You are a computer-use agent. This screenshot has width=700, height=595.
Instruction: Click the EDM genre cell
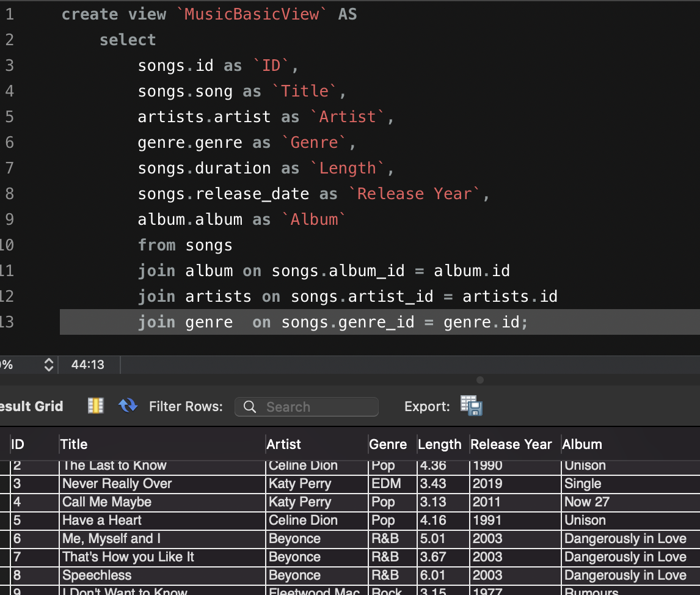pyautogui.click(x=392, y=484)
